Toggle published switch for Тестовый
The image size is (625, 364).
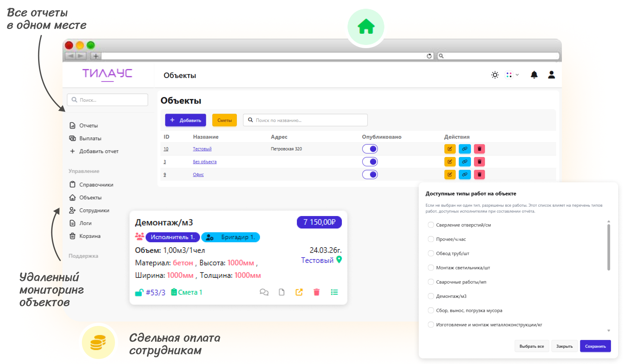click(x=370, y=149)
